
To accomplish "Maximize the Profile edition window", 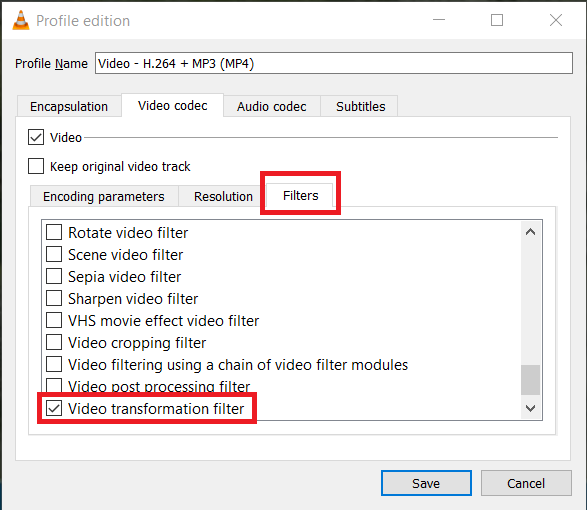I will click(x=497, y=20).
